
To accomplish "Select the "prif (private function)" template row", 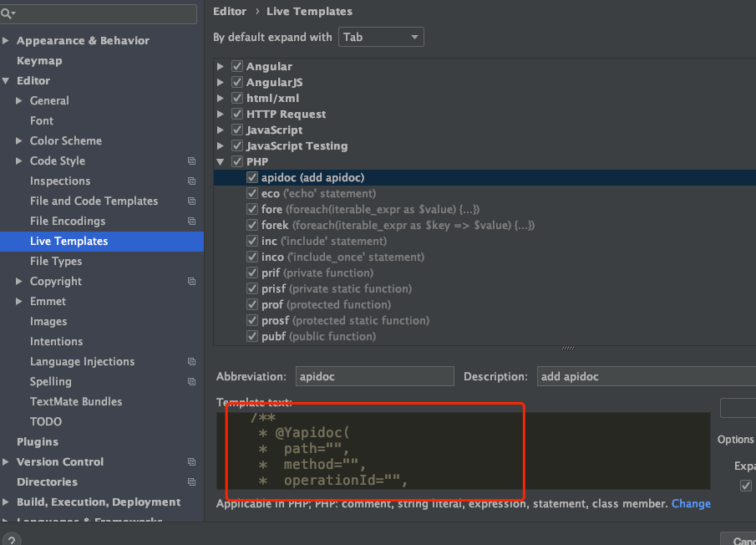I will coord(485,273).
